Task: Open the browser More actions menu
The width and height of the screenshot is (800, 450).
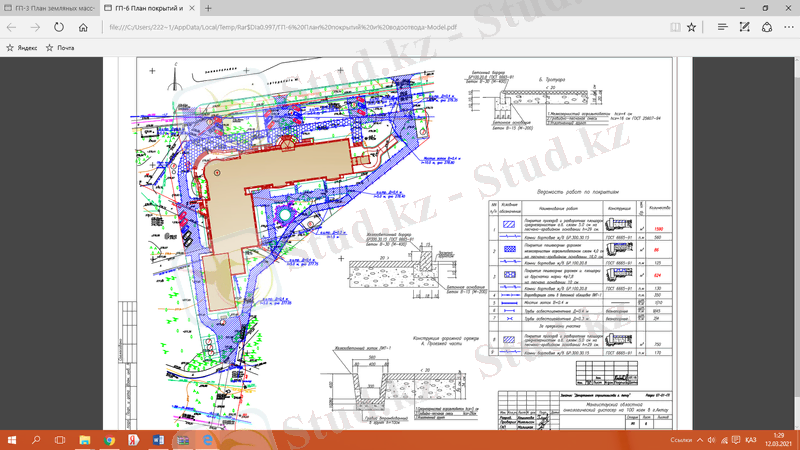Action: [785, 29]
